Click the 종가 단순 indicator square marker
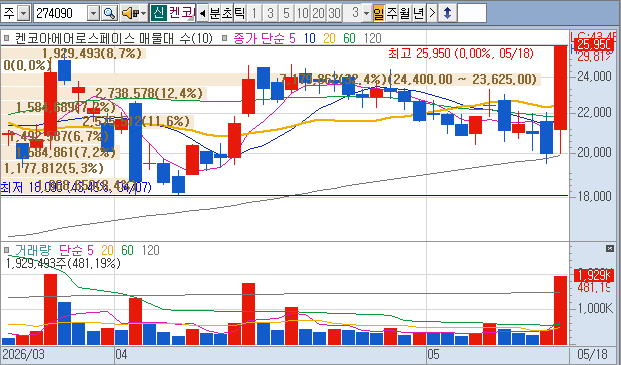This screenshot has height=365, width=621. coord(225,38)
